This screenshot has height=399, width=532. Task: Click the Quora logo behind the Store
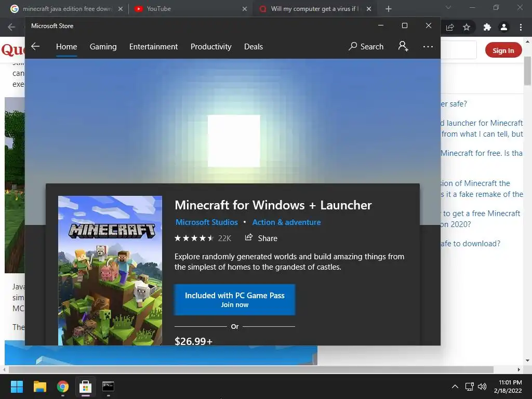pos(13,50)
